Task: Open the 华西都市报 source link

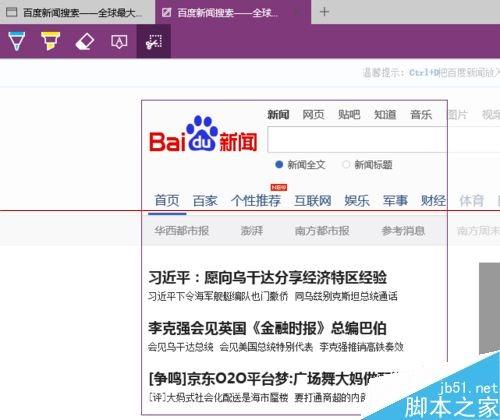Action: point(182,231)
